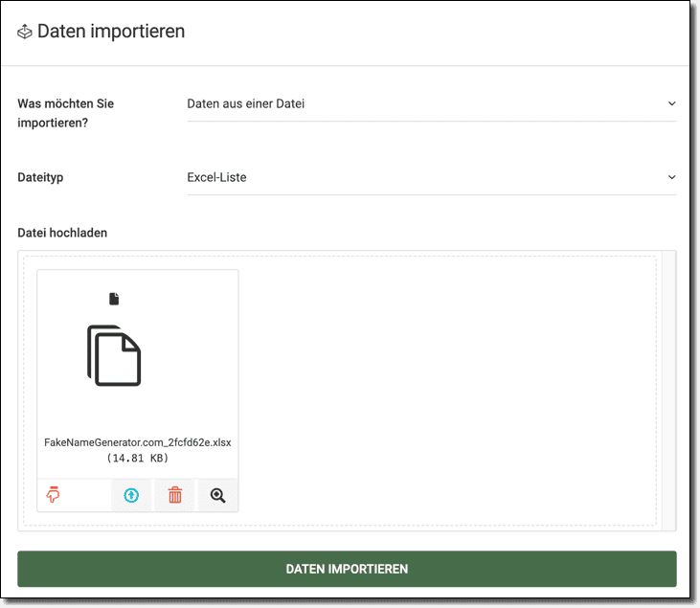Click the import box icon beside the title
This screenshot has width=700, height=608.
click(25, 33)
